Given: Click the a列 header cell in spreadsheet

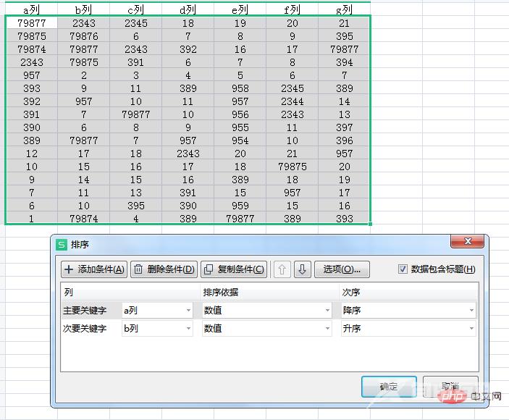Looking at the screenshot, I should (x=31, y=9).
